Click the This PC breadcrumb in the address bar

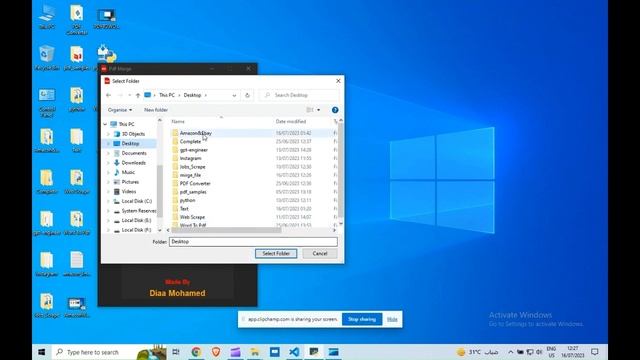[x=167, y=95]
